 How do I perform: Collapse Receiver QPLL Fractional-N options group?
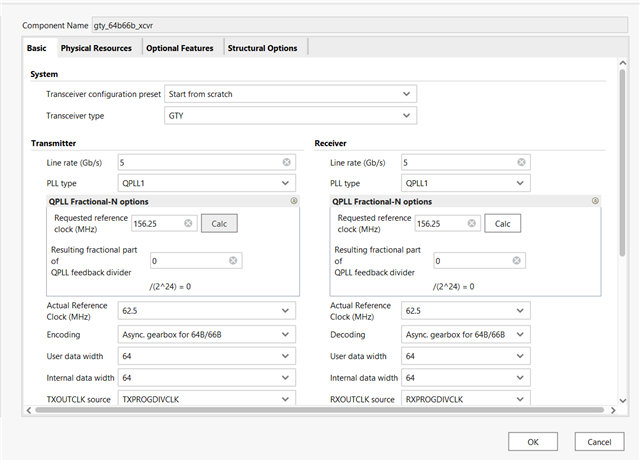595,201
